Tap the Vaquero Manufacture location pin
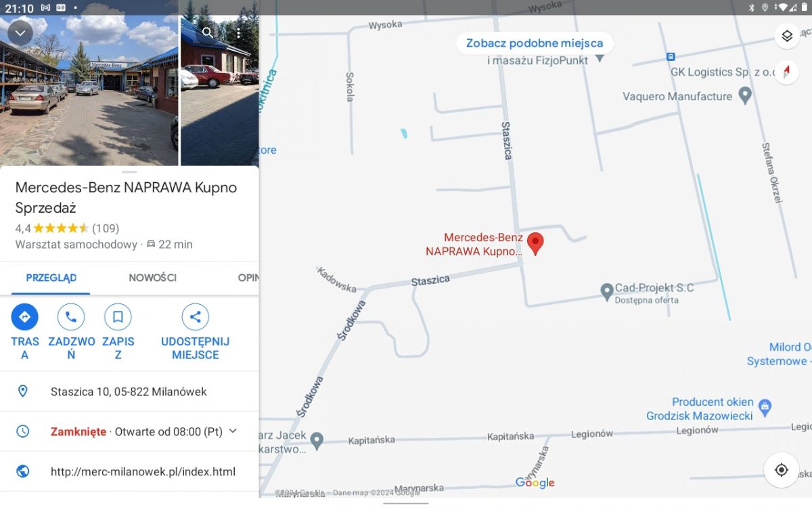The height and width of the screenshot is (508, 812). pyautogui.click(x=745, y=96)
